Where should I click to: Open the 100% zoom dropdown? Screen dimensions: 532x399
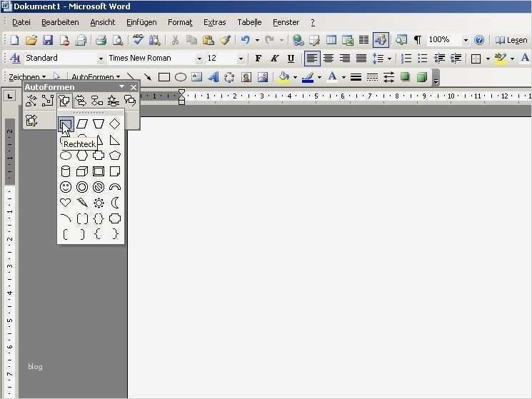click(x=466, y=40)
